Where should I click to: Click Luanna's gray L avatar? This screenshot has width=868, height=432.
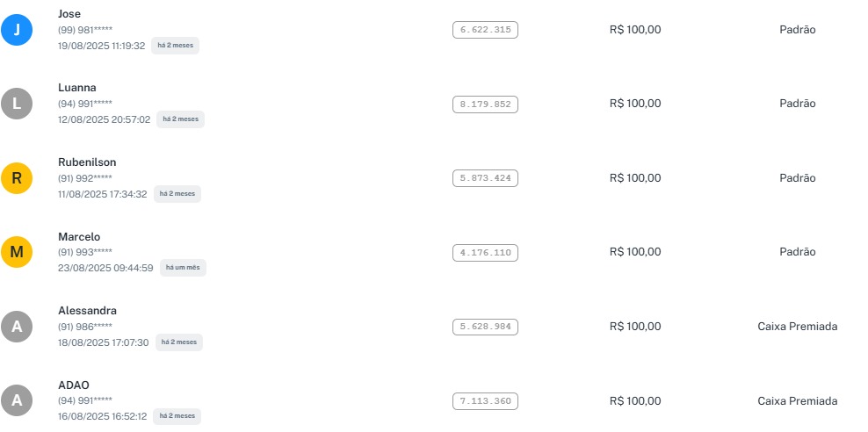(x=17, y=104)
